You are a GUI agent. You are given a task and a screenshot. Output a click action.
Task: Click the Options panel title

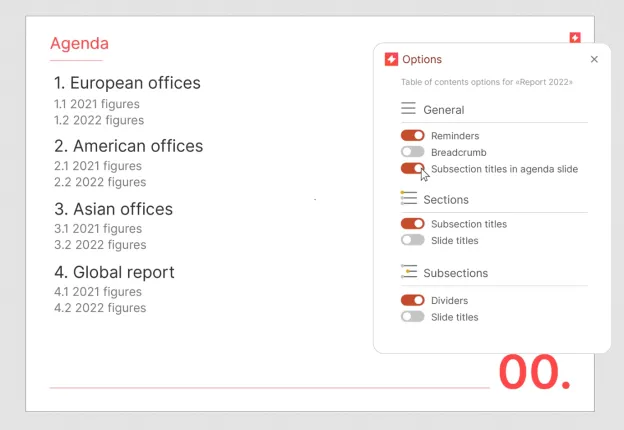click(422, 59)
